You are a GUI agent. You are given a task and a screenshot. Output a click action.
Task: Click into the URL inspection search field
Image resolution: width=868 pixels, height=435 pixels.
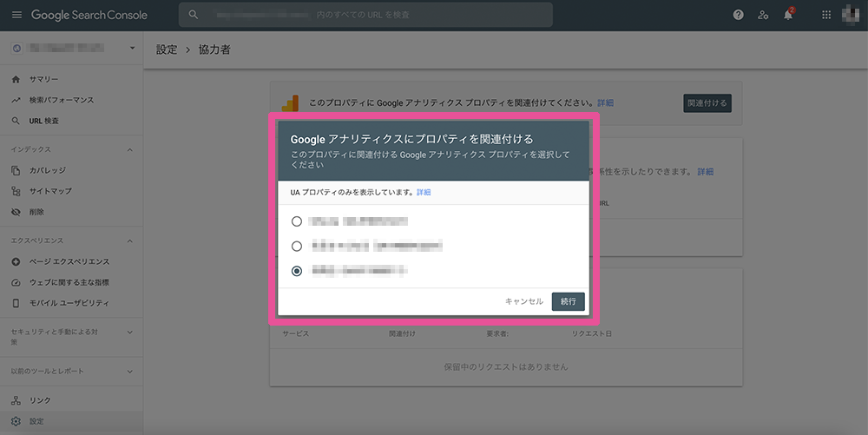365,15
